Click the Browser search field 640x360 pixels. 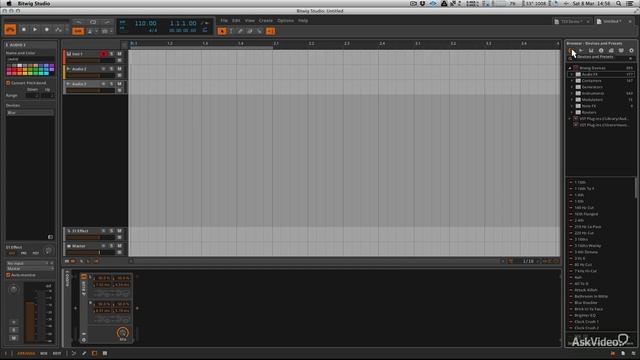(x=601, y=58)
